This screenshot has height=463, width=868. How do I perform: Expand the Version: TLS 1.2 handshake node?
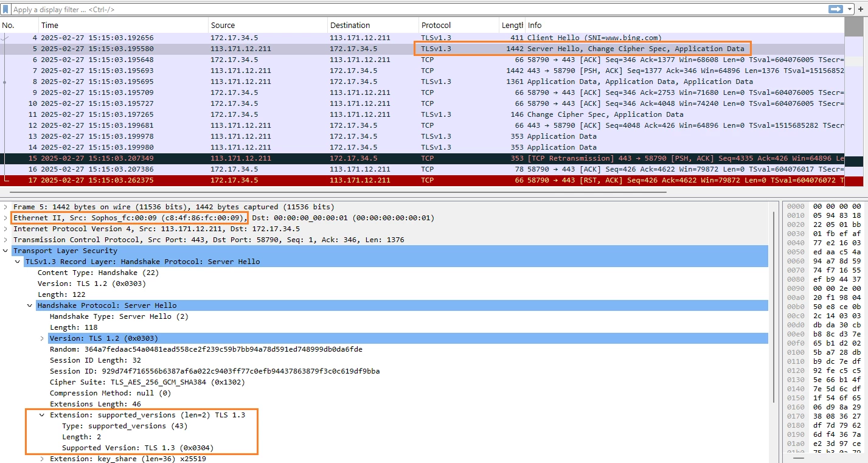42,338
